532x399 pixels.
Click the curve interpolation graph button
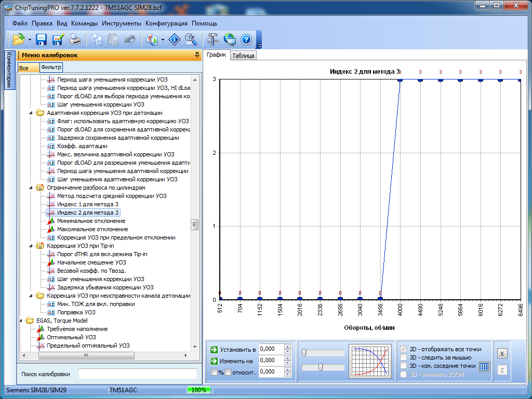370,361
